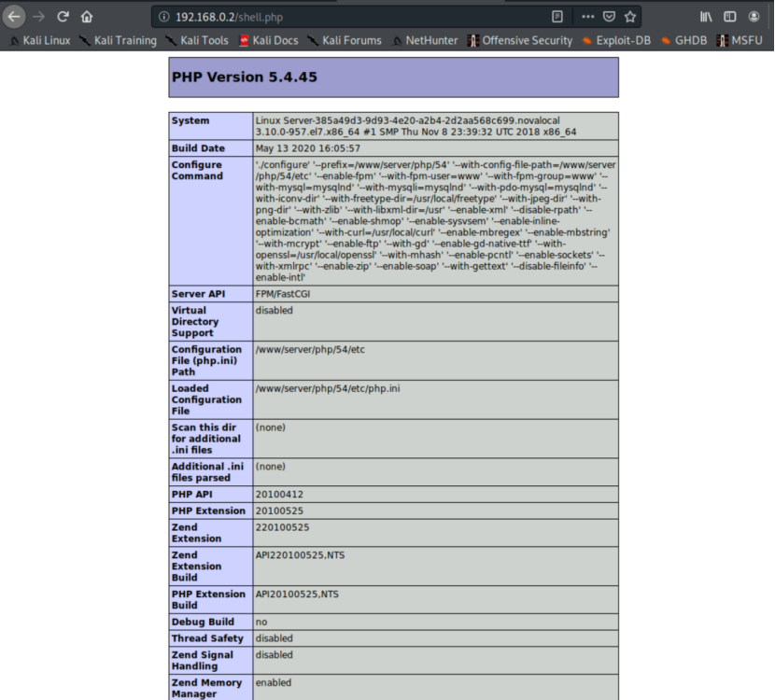Click the forward navigation arrow

[x=37, y=16]
